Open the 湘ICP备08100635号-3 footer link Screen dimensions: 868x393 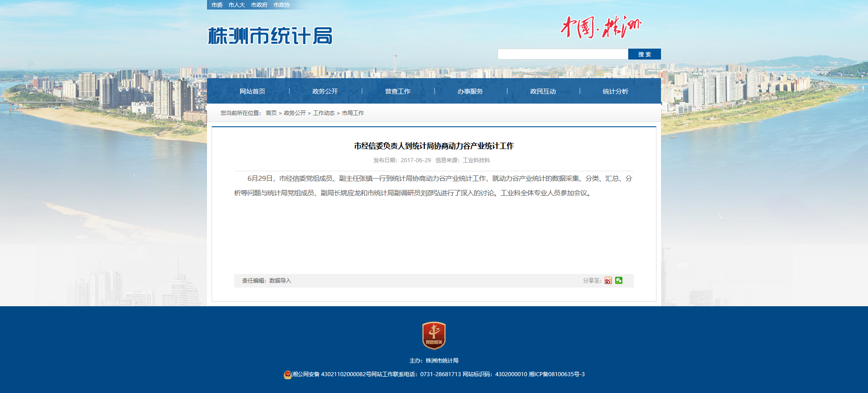point(557,374)
